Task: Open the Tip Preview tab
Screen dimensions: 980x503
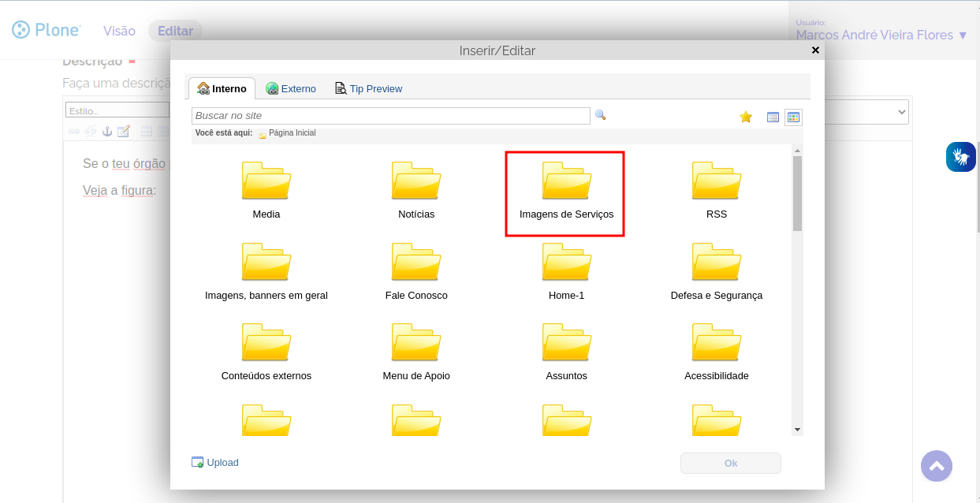Action: [x=368, y=89]
